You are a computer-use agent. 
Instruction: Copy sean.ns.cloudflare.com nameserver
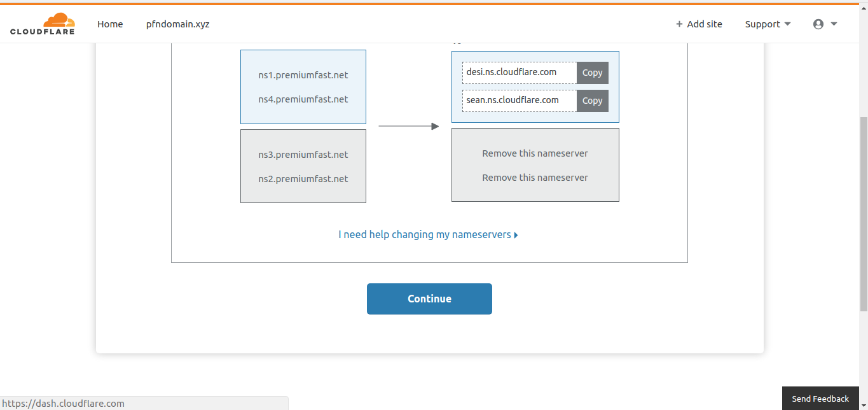[593, 101]
